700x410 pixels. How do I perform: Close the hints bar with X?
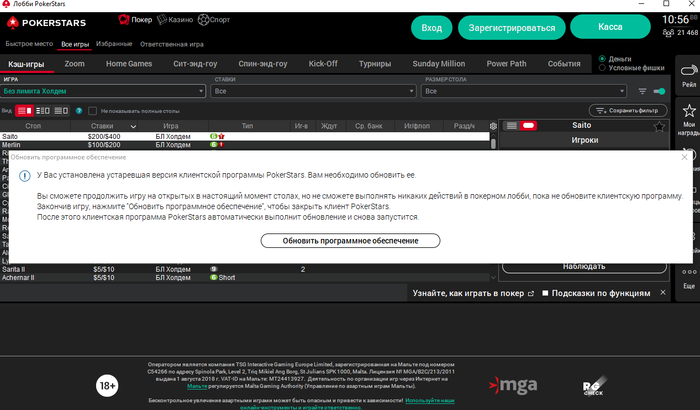663,293
